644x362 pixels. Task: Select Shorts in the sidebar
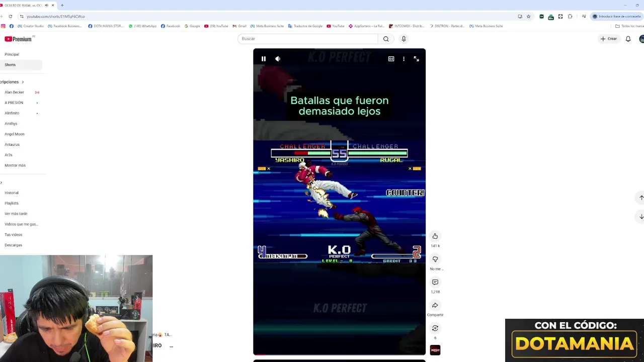click(20, 65)
